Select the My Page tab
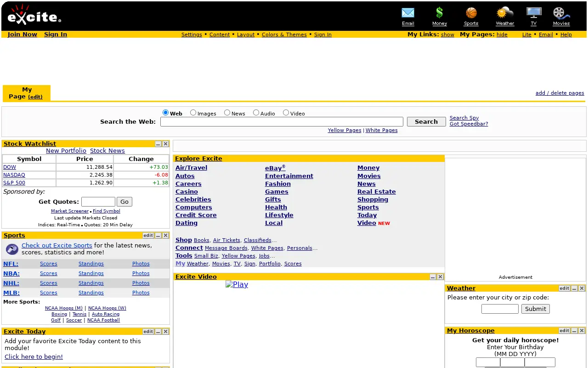Screen dimensions: 588x368 [x=27, y=93]
